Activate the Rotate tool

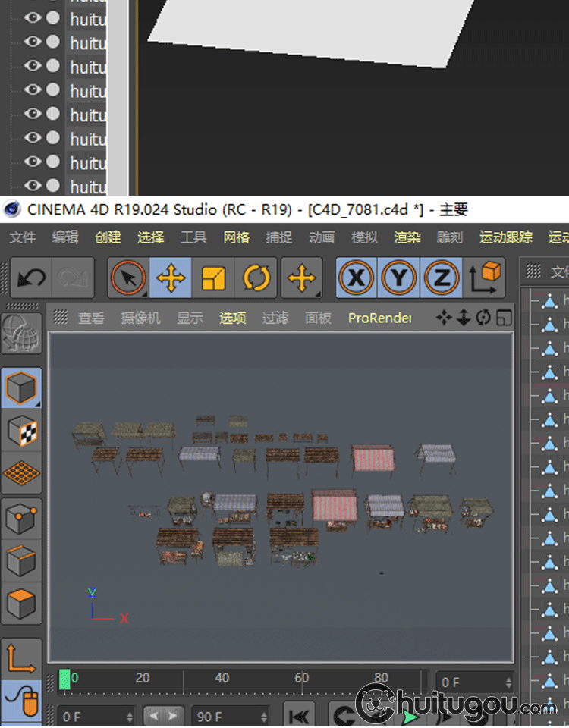pos(256,278)
